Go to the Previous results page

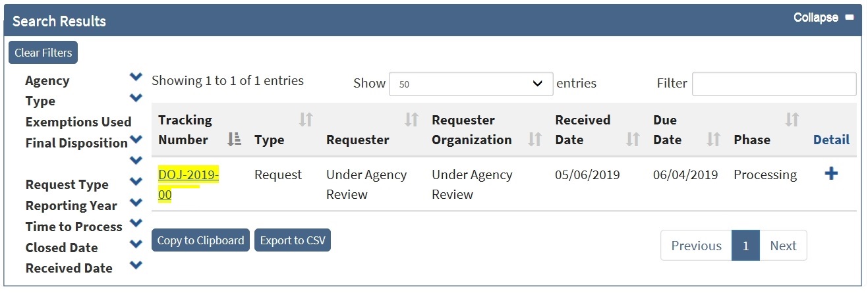click(x=696, y=246)
